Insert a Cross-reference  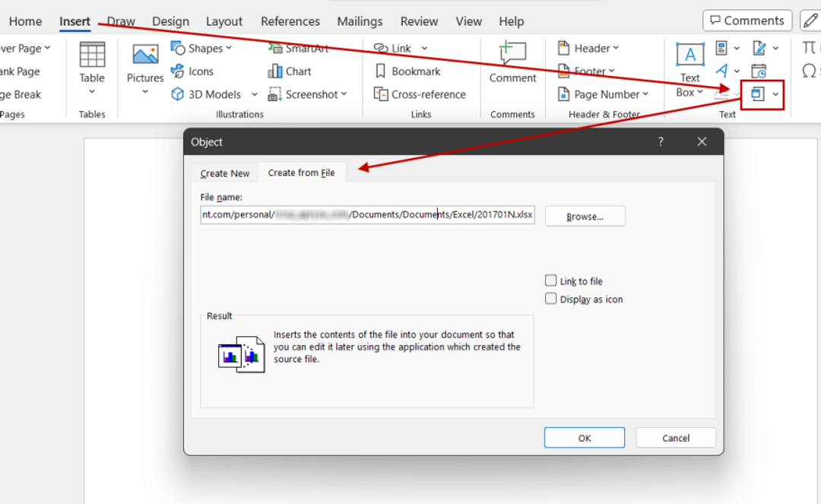point(421,94)
